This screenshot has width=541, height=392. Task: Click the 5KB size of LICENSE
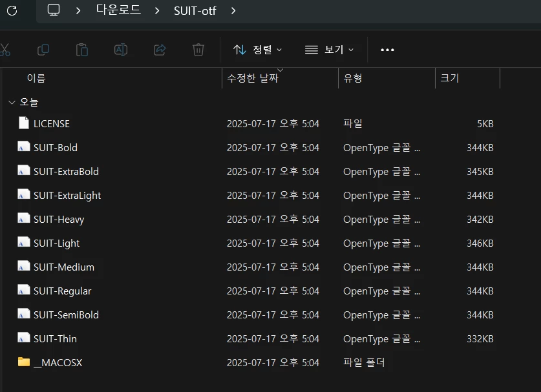point(485,124)
